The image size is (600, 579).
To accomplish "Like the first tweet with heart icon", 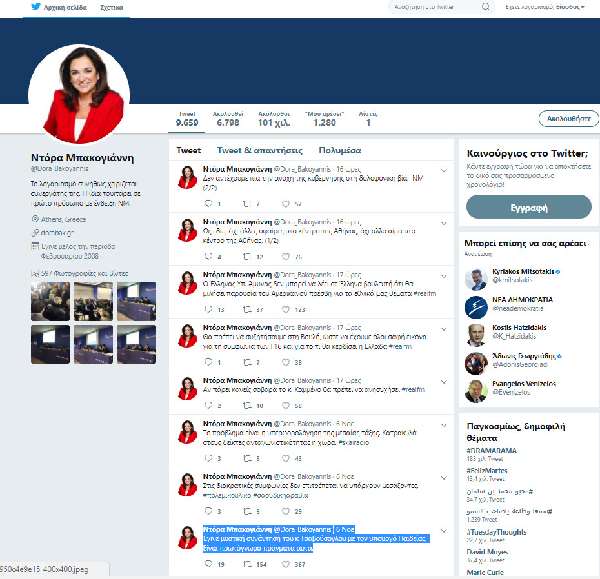I will [x=283, y=203].
